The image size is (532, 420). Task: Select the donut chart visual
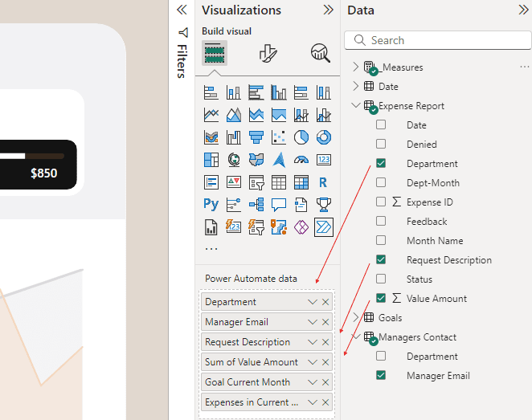point(324,137)
